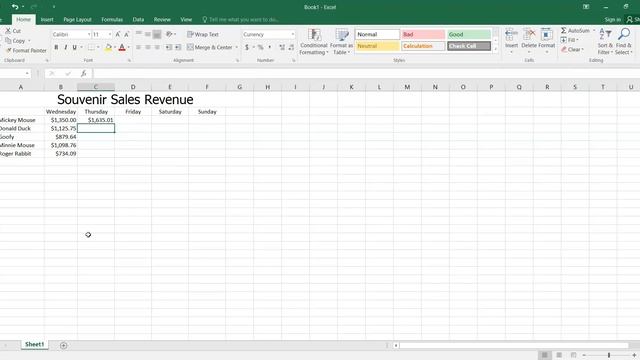This screenshot has width=640, height=360.
Task: Center cell text horizontally
Action: (x=148, y=47)
